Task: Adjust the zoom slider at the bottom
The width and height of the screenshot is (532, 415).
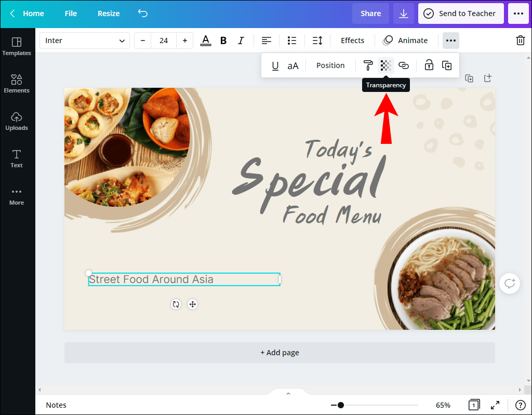Action: point(340,405)
